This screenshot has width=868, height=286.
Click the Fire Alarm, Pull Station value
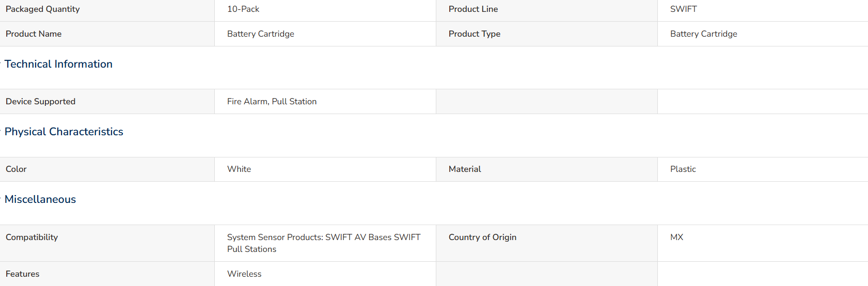tap(272, 102)
